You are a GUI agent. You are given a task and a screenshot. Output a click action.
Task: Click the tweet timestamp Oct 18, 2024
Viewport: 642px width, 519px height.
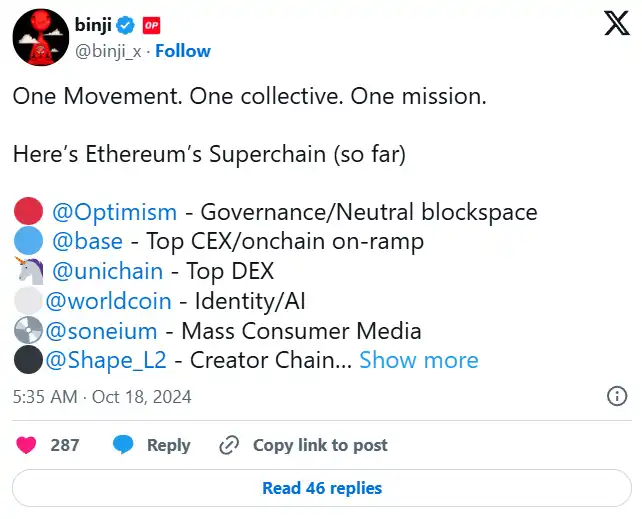tap(102, 397)
